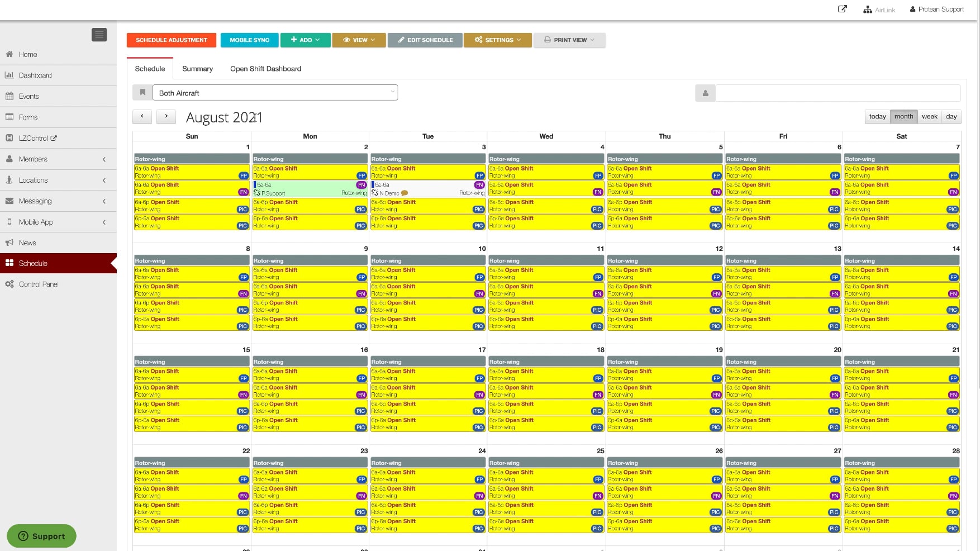980x551 pixels.
Task: Click the person icon beside the search field
Action: coord(705,93)
